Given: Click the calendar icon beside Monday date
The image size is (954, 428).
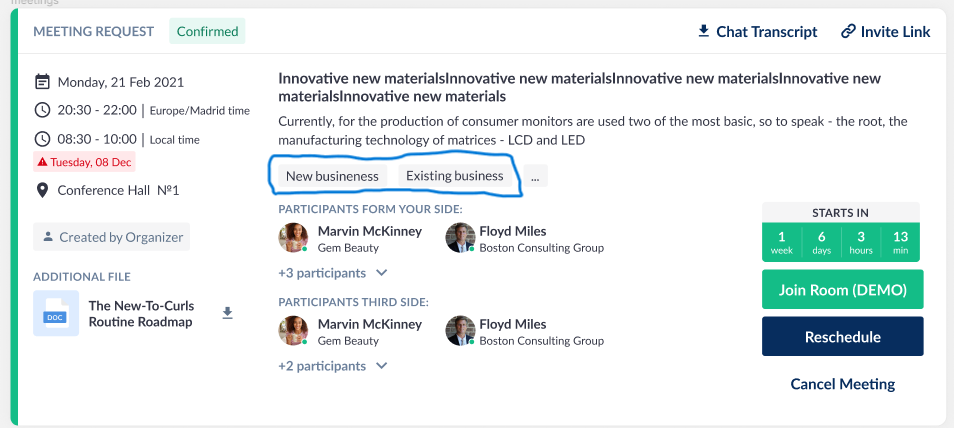Looking at the screenshot, I should click(42, 82).
